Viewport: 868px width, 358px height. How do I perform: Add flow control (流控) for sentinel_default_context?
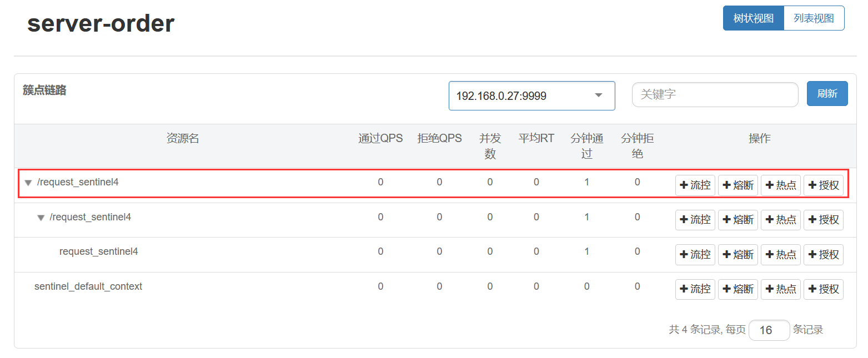pos(695,289)
